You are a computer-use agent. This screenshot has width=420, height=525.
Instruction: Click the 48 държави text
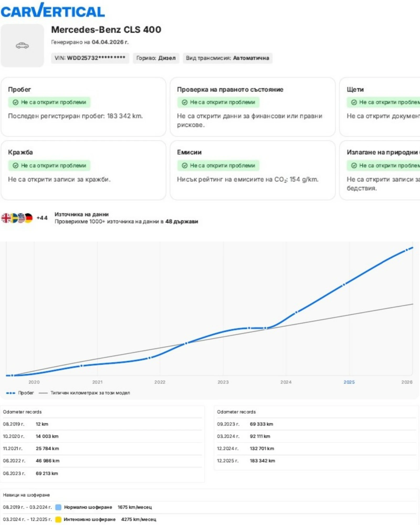[x=182, y=222]
